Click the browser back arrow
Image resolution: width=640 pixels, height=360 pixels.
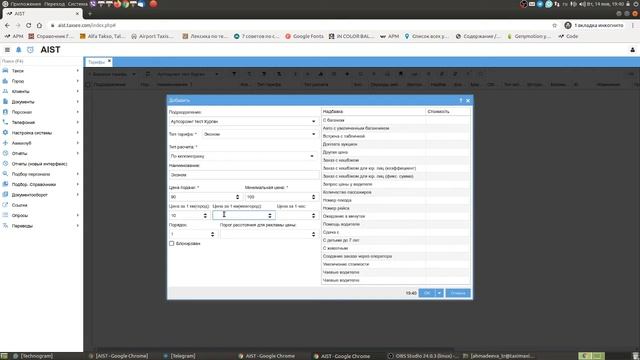pyautogui.click(x=7, y=25)
